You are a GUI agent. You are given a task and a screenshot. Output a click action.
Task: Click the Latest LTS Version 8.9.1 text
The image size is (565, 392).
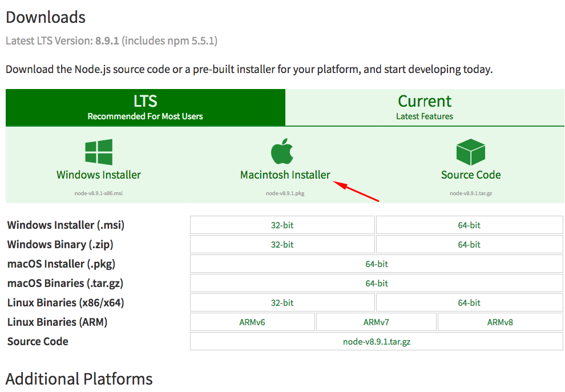pos(111,41)
